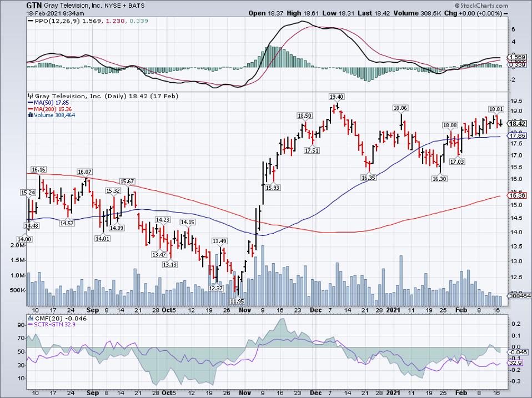Click the 16.16 high label in August
This screenshot has height=398, width=532.
pyautogui.click(x=39, y=169)
